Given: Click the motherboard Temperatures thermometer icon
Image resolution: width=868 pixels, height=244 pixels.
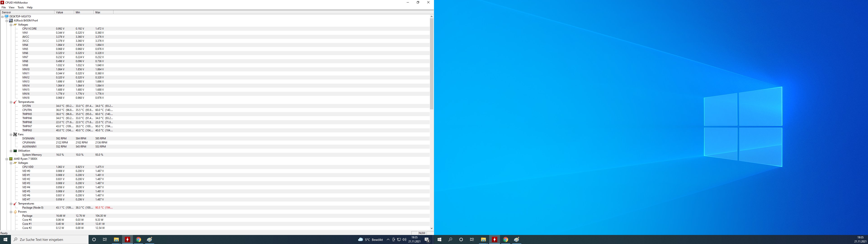Looking at the screenshot, I should (x=15, y=102).
